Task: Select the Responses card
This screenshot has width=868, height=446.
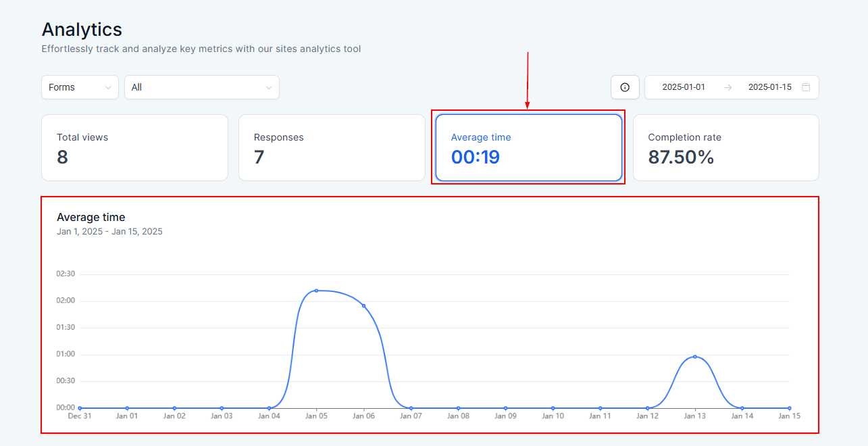Action: (x=332, y=147)
